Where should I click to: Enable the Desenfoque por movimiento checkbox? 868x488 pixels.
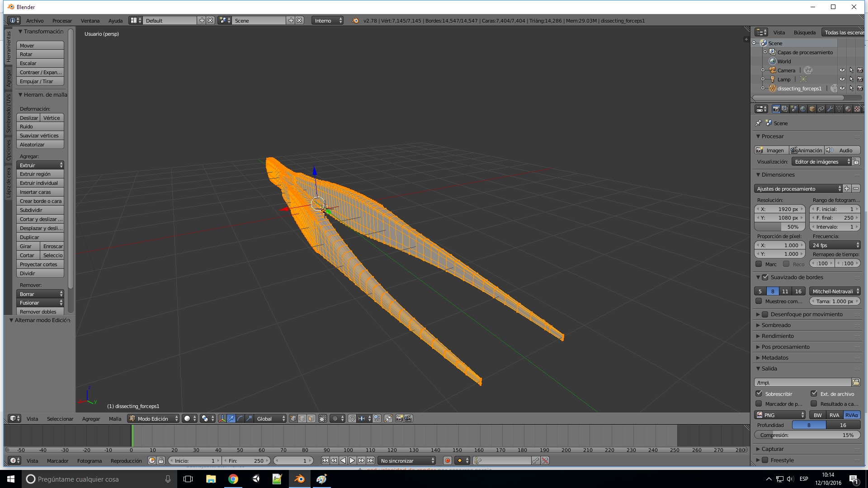[765, 314]
